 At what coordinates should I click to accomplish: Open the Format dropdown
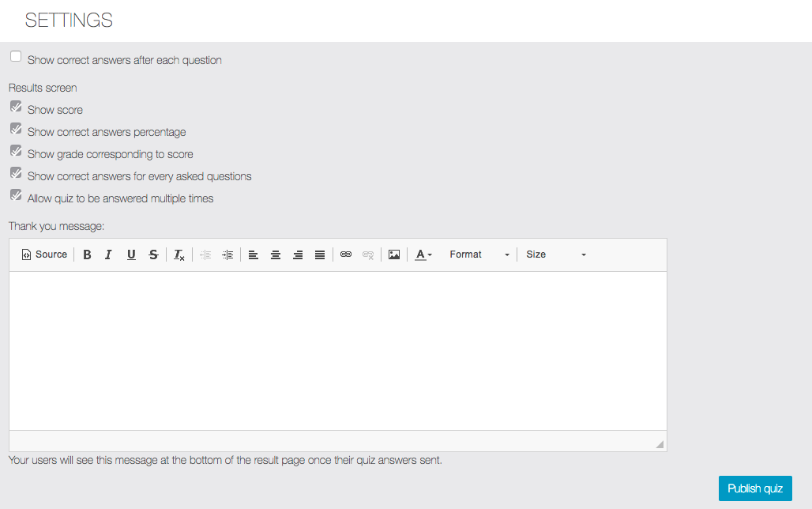tap(479, 254)
